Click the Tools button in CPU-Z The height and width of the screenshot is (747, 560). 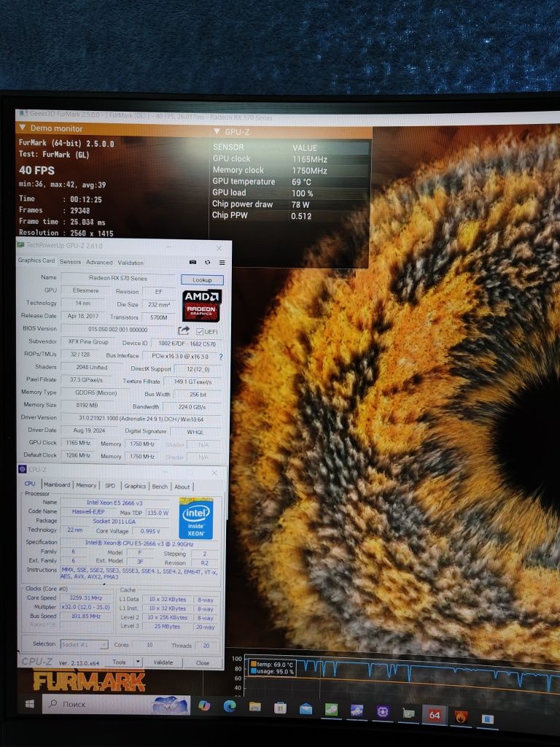pyautogui.click(x=119, y=662)
